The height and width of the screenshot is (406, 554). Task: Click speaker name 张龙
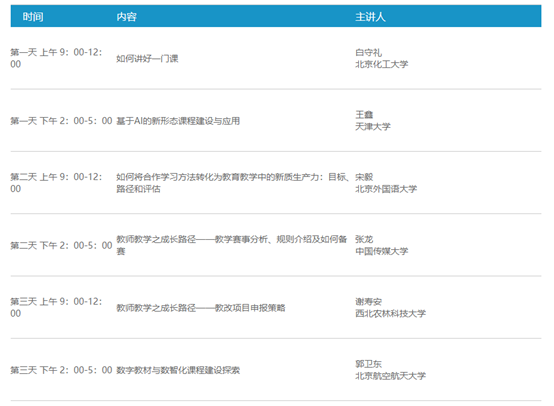pos(364,239)
